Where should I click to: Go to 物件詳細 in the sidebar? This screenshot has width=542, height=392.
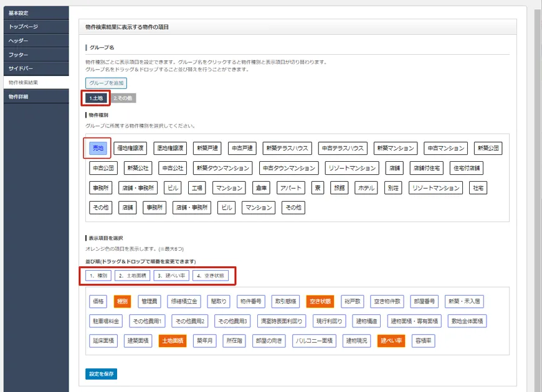pyautogui.click(x=18, y=96)
